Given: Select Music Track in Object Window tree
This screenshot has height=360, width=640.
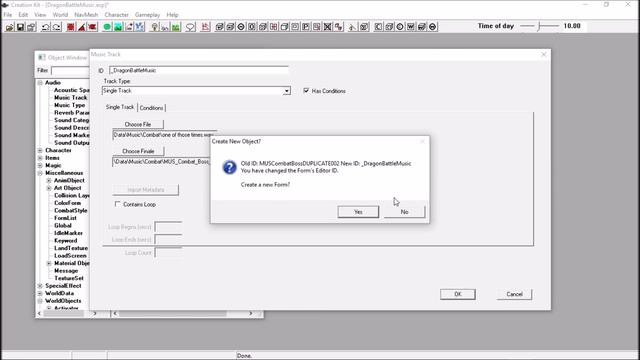Looking at the screenshot, I should [x=71, y=98].
